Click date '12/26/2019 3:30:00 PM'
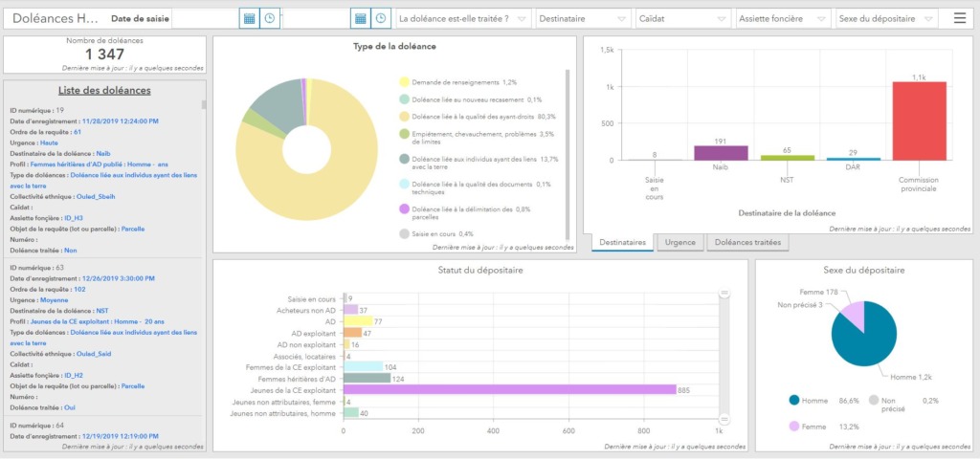This screenshot has width=980, height=460. click(x=118, y=278)
